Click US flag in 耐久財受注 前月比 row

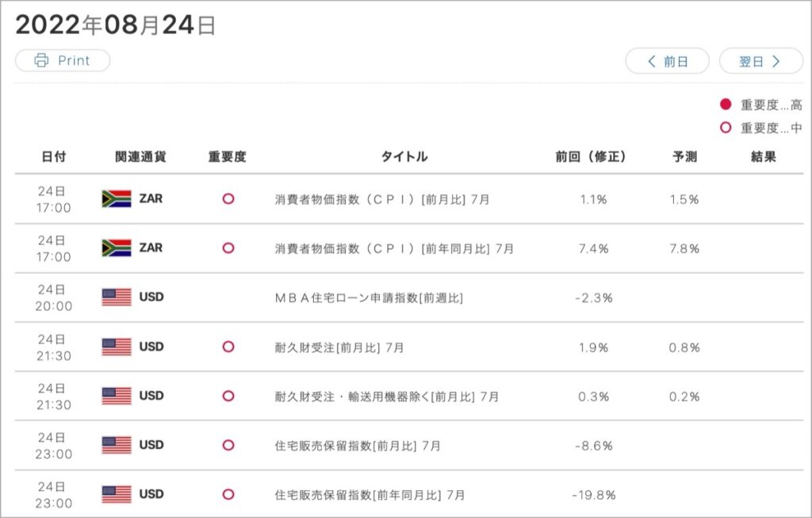[x=117, y=347]
